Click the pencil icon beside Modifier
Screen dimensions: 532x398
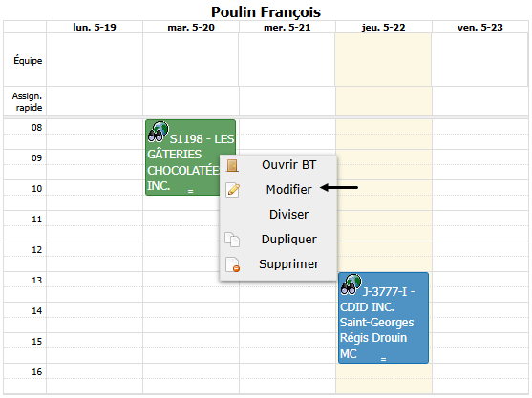point(233,190)
